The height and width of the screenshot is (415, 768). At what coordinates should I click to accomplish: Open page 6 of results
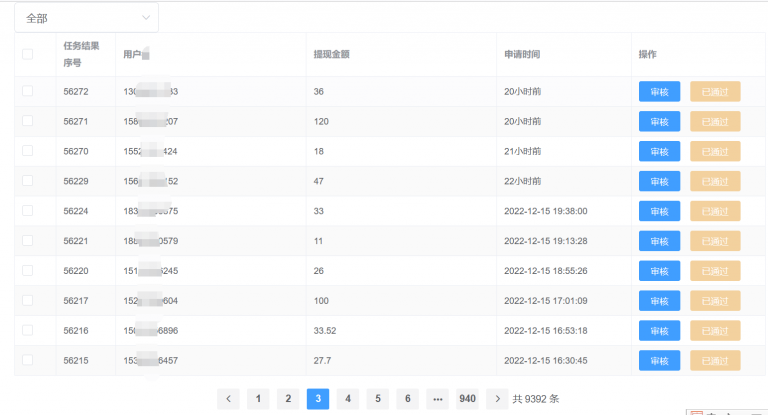click(407, 398)
